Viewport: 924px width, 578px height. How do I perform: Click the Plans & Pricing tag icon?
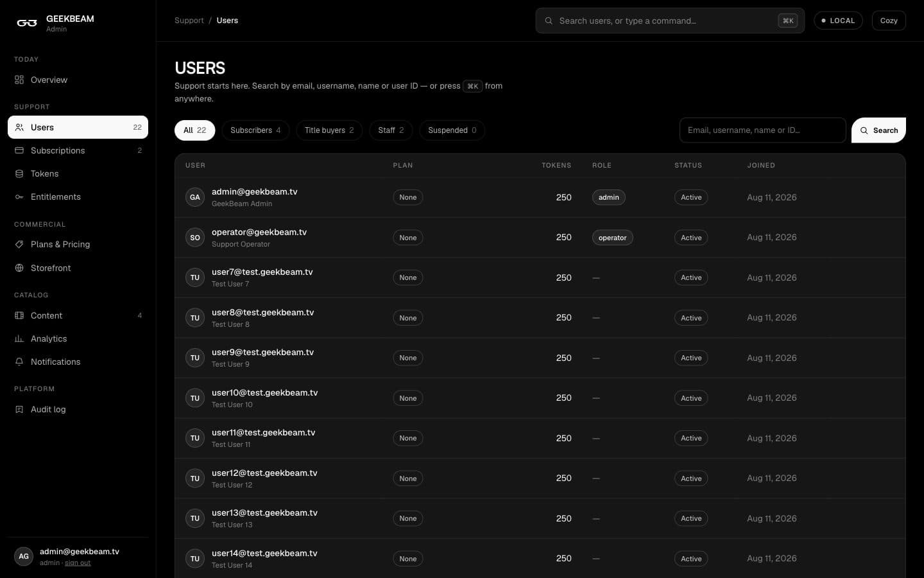point(19,244)
